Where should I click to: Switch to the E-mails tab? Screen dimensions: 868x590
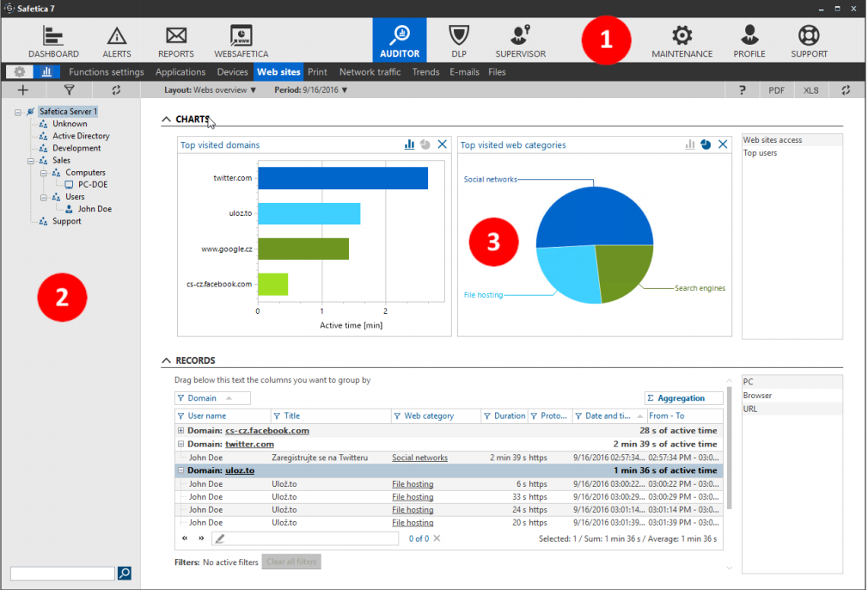pos(464,72)
